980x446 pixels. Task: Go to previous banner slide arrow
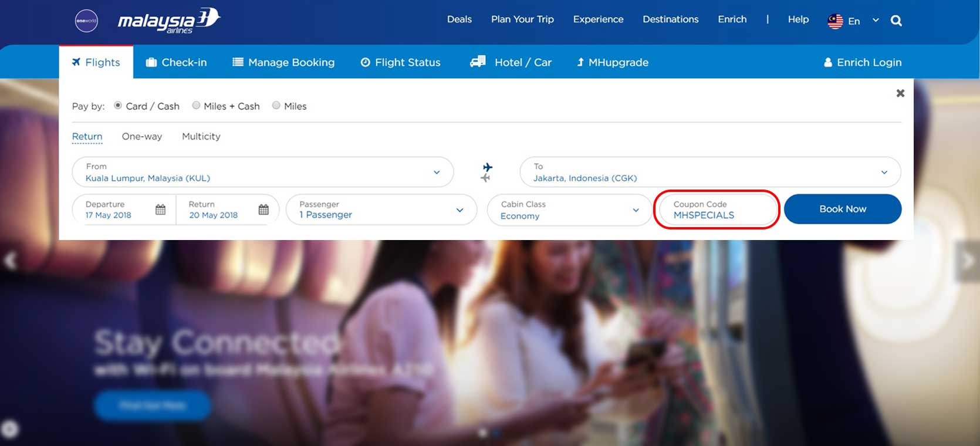pos(9,261)
